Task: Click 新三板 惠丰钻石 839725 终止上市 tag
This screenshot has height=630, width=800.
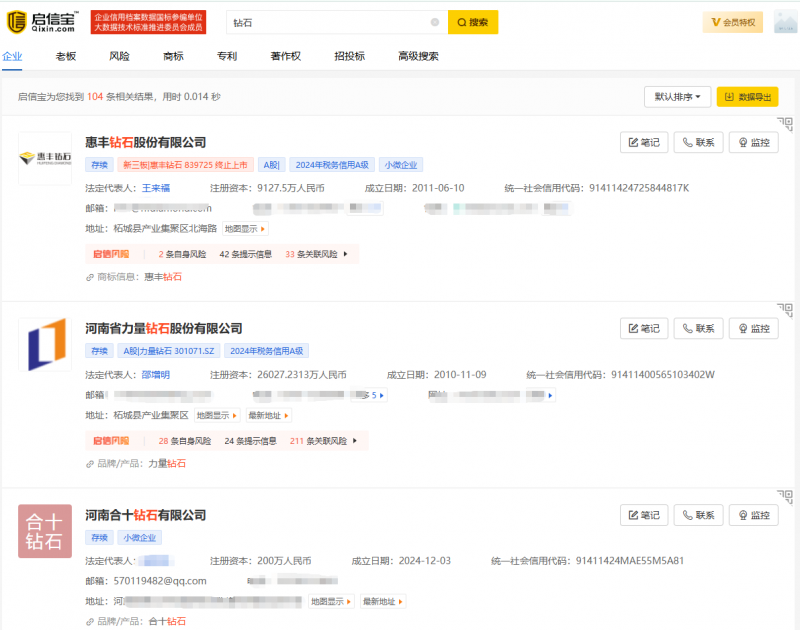Action: coord(185,165)
